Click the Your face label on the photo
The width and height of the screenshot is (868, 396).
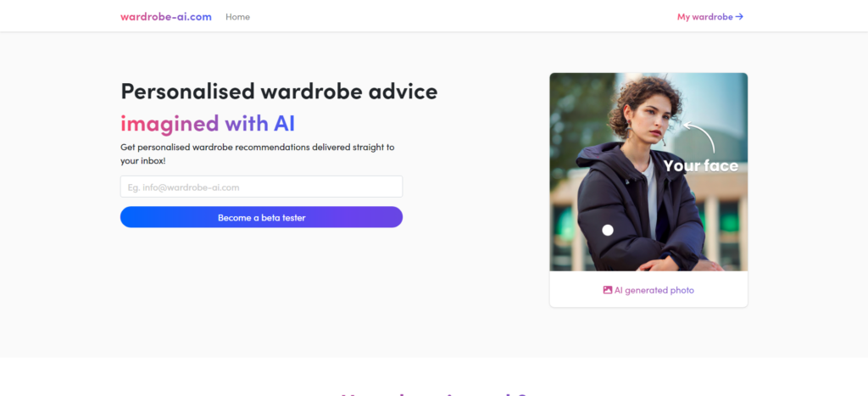[700, 166]
